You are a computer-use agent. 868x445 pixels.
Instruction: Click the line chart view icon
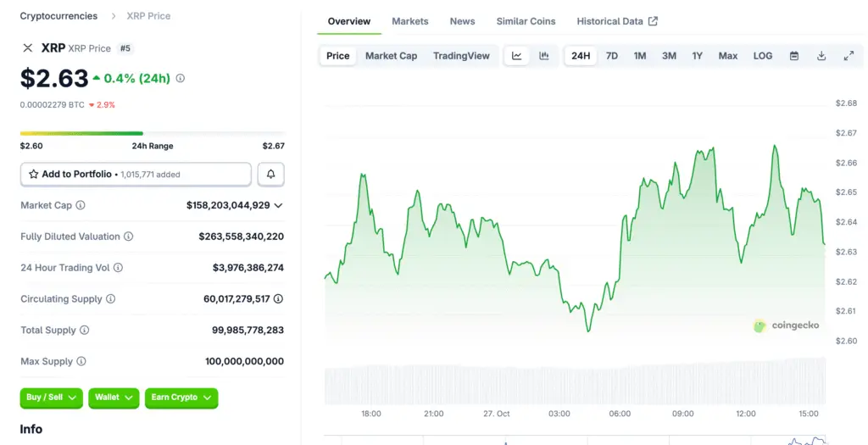point(516,56)
